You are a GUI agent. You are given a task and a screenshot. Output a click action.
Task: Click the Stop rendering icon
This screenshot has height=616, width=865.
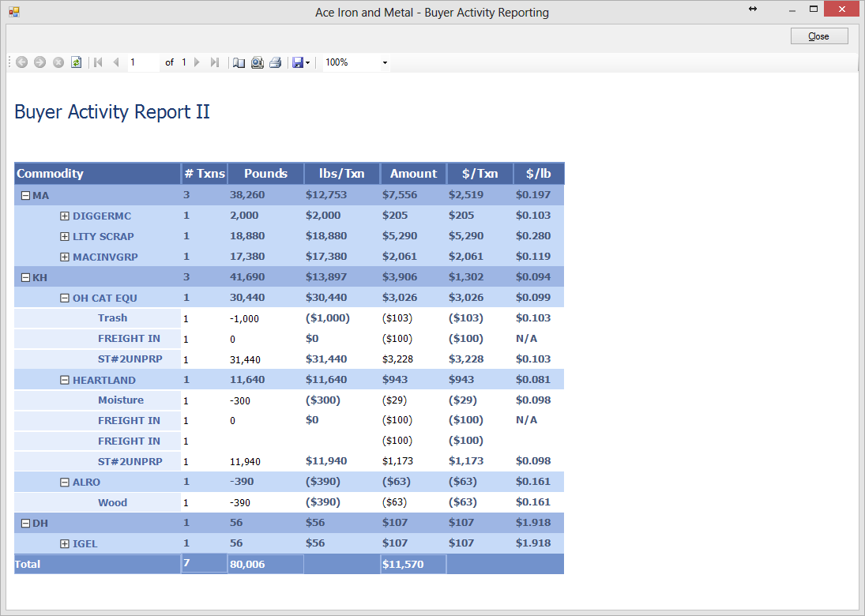tap(58, 62)
